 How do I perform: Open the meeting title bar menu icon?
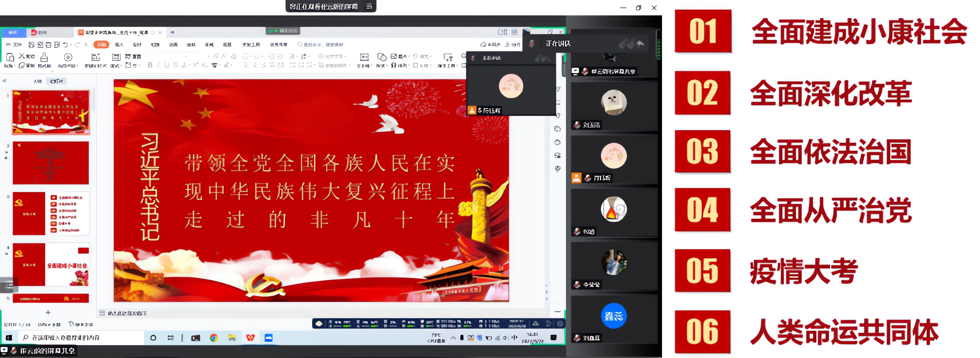pyautogui.click(x=369, y=6)
